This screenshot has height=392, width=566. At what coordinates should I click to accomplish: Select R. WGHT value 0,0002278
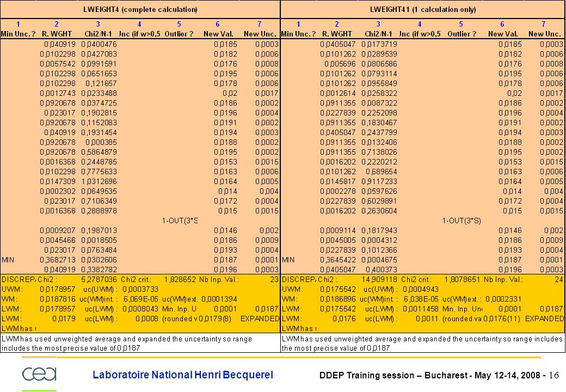(x=338, y=191)
